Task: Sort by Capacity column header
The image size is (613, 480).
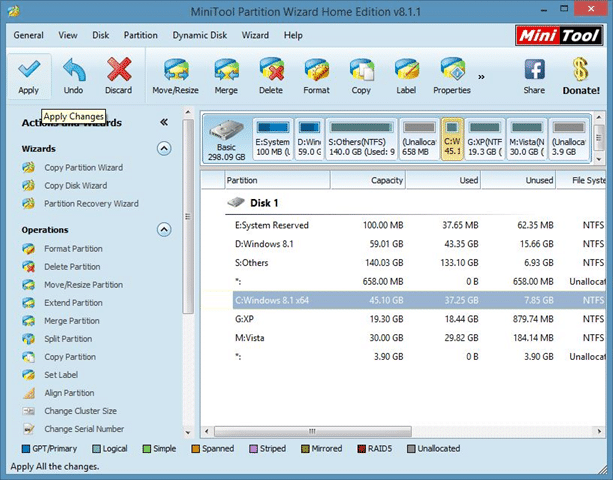Action: click(x=368, y=180)
